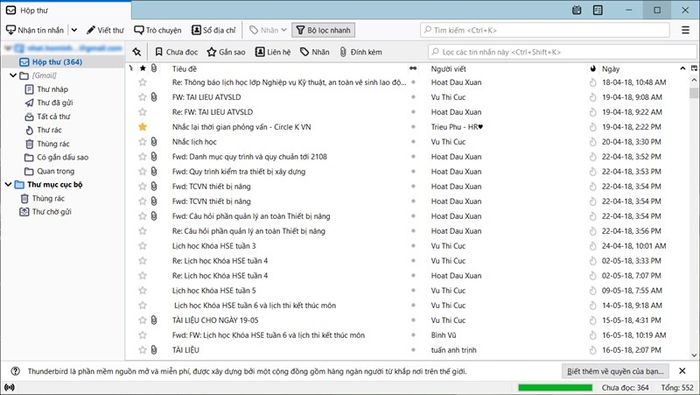Open the application hamburger menu
The height and width of the screenshot is (395, 700).
tap(686, 30)
